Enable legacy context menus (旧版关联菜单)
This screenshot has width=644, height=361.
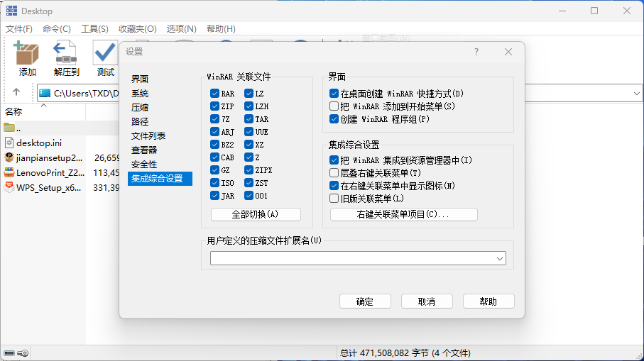334,199
